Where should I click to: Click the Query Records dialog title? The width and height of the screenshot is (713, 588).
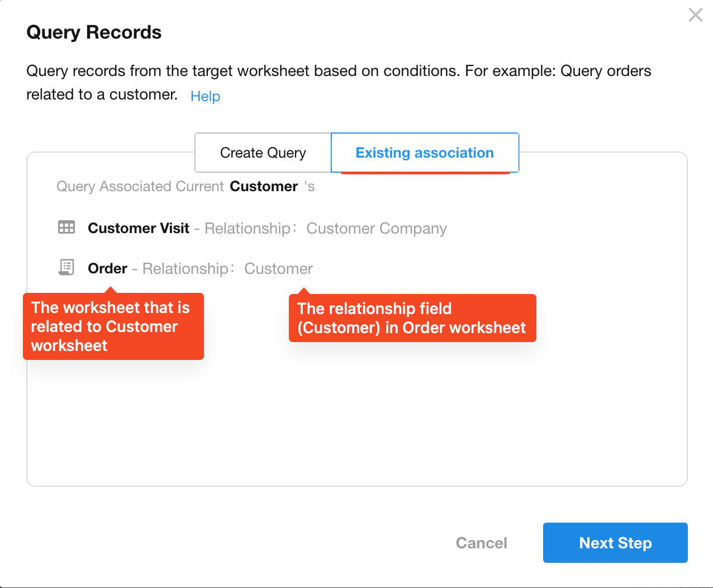tap(94, 32)
